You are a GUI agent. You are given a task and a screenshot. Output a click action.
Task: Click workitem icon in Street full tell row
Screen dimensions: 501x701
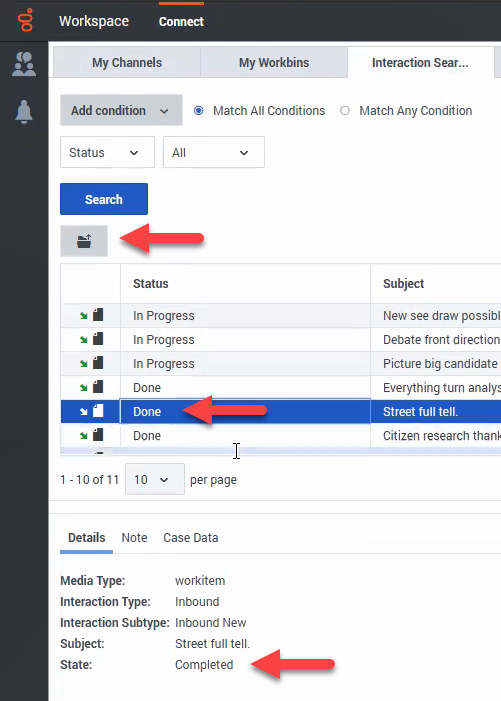point(98,411)
